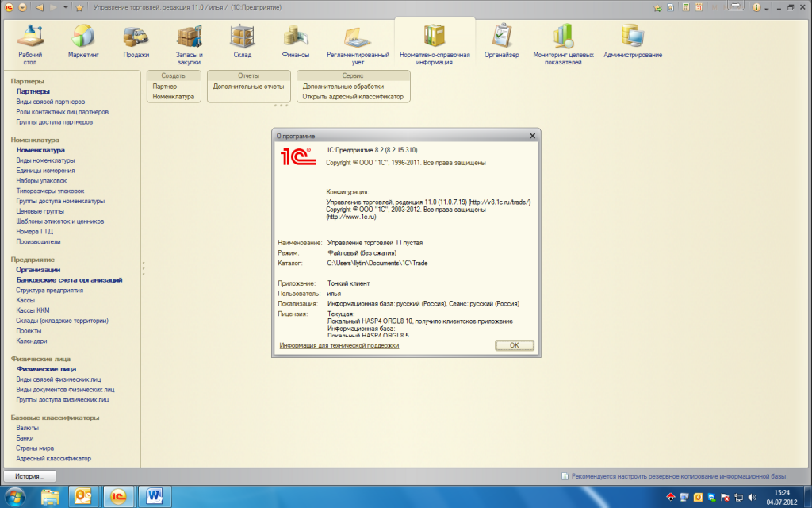
Task: Open Единицы измерения
Action: click(x=45, y=171)
